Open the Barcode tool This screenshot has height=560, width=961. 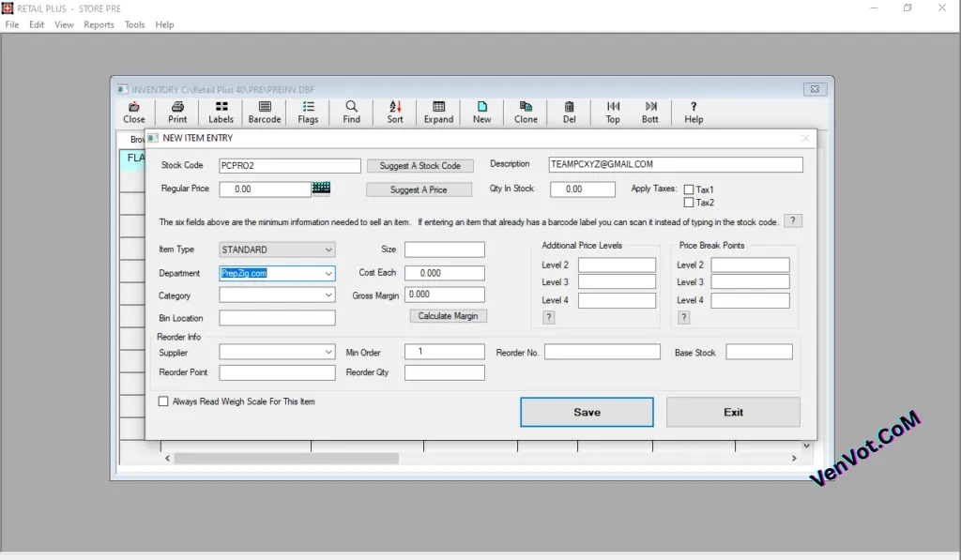(264, 113)
